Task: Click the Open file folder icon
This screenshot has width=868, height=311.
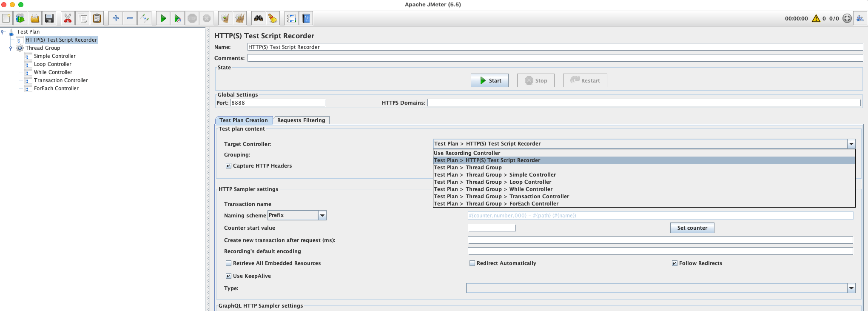Action: click(x=34, y=18)
